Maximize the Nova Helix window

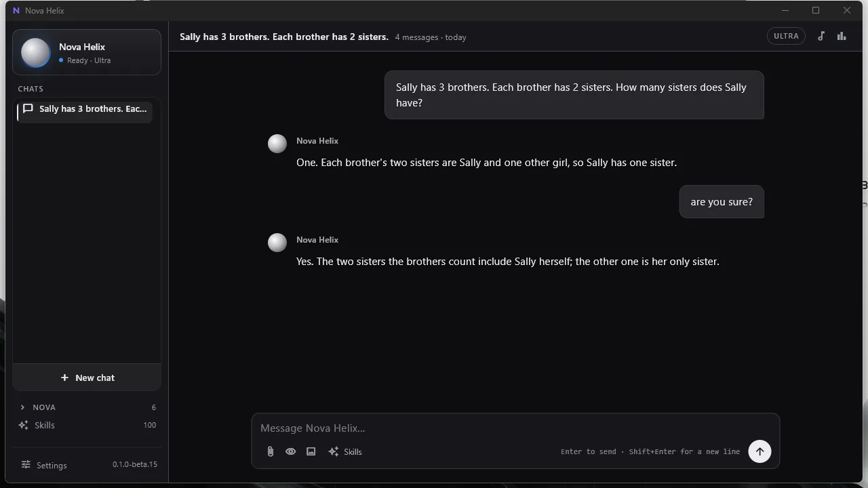(816, 10)
